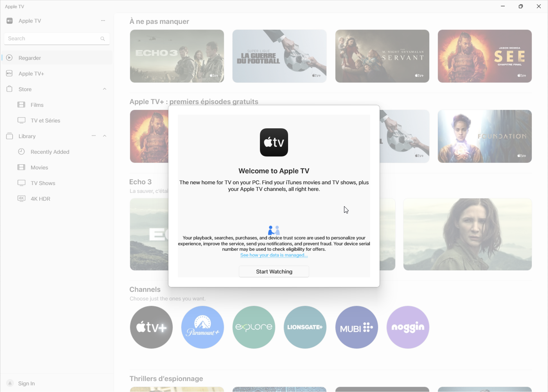Open the See Chapitre Final thumbnail
The height and width of the screenshot is (392, 548).
(x=485, y=56)
